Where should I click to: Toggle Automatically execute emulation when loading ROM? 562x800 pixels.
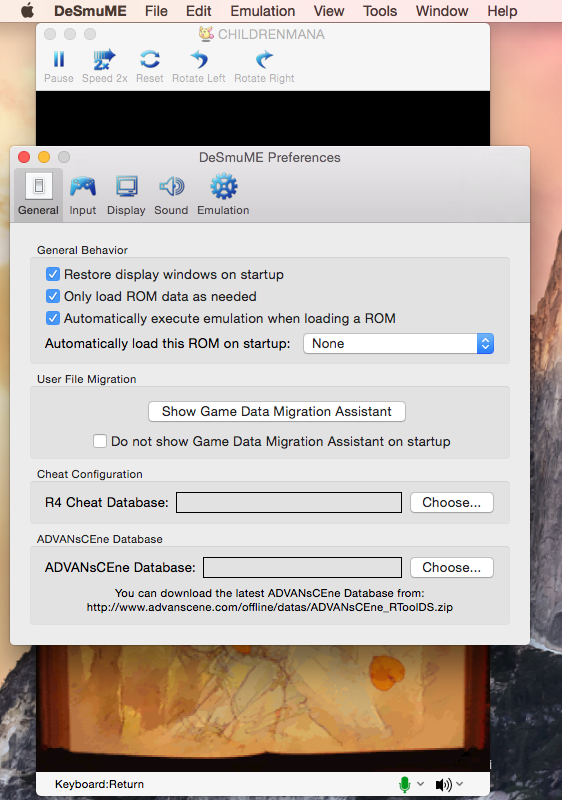point(53,318)
